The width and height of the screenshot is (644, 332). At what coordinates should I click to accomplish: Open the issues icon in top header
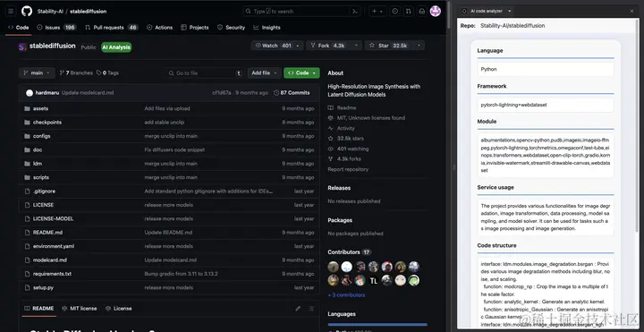click(395, 11)
